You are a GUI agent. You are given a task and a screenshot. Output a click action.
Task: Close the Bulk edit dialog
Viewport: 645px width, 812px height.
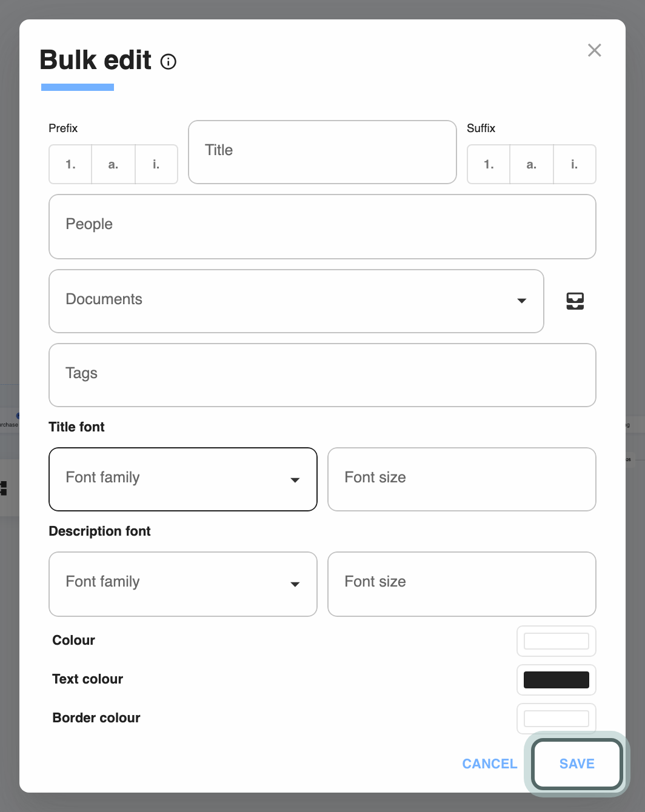click(595, 50)
